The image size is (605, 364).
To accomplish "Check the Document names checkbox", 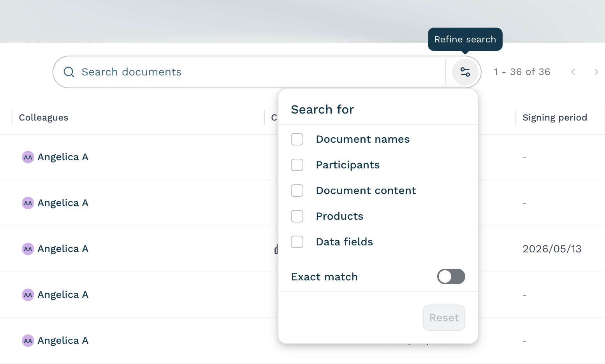I will (x=297, y=139).
